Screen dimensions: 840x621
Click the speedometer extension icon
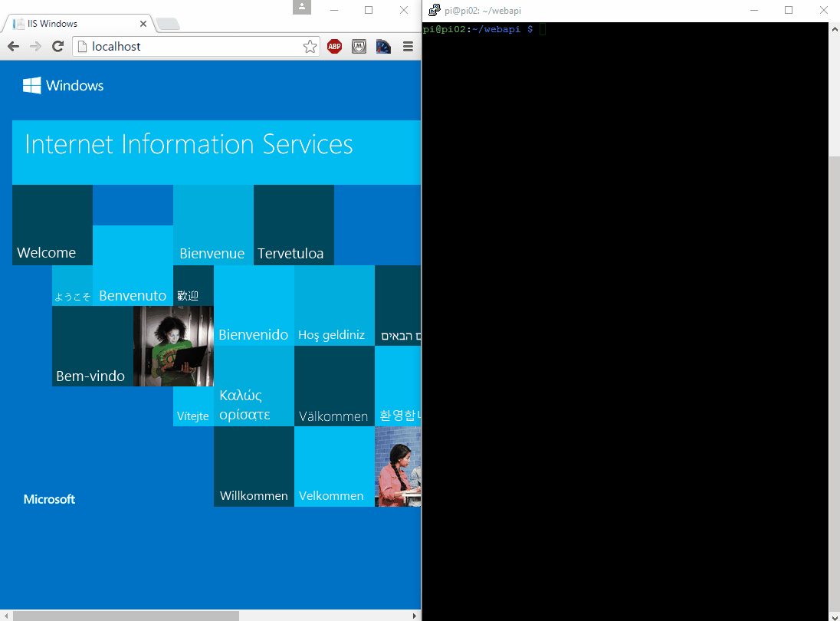coord(383,47)
